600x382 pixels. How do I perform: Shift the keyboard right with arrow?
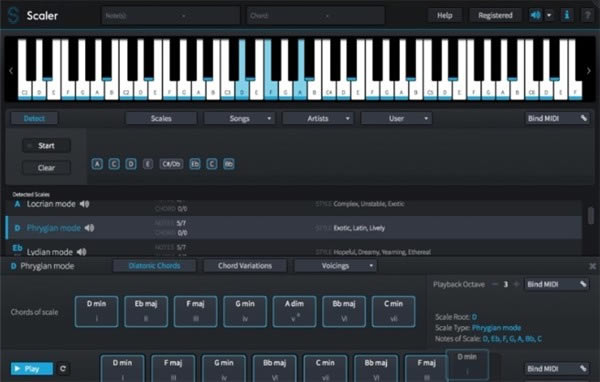tap(589, 71)
